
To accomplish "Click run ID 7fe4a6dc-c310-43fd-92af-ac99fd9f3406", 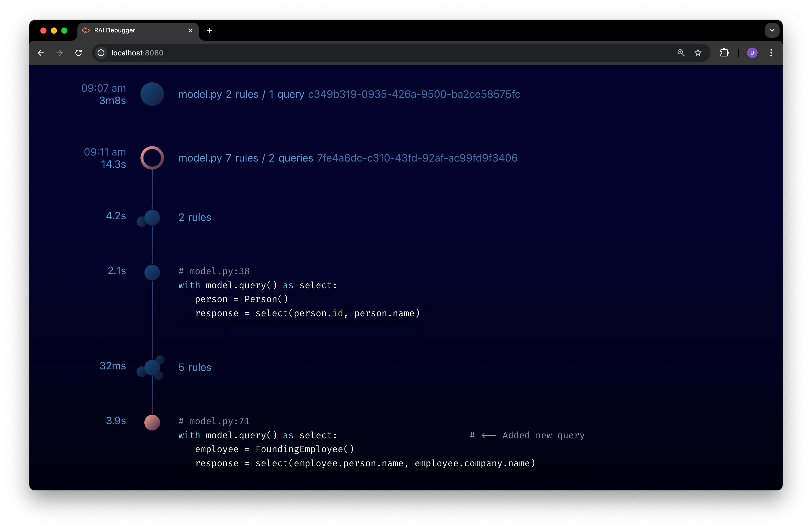I will [x=417, y=158].
